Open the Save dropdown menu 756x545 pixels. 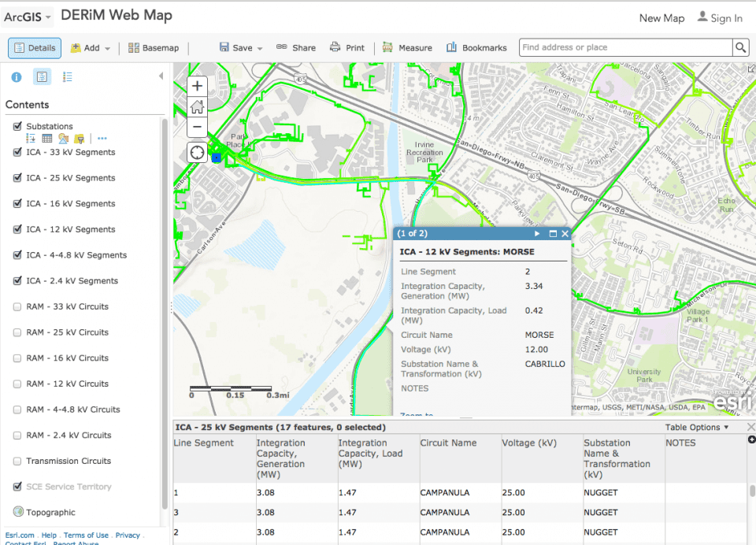click(241, 48)
